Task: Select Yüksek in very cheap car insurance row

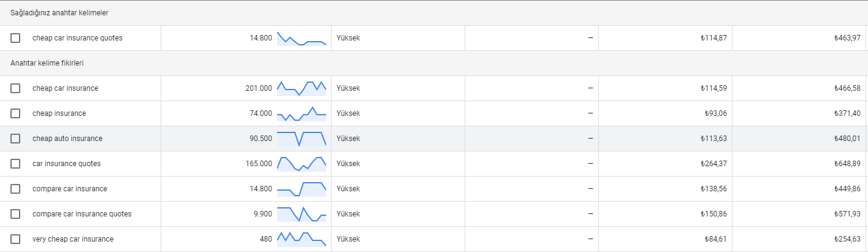Action: point(348,239)
